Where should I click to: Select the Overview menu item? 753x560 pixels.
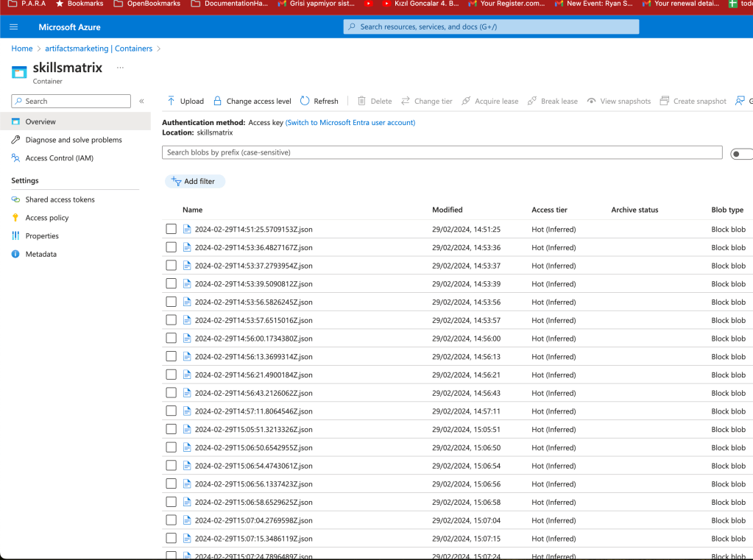pyautogui.click(x=75, y=121)
